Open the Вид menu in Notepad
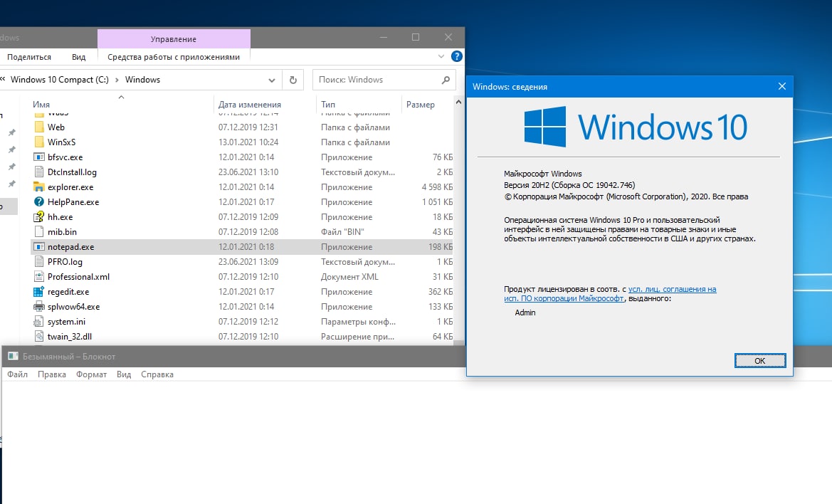Image resolution: width=832 pixels, height=504 pixels. (124, 374)
